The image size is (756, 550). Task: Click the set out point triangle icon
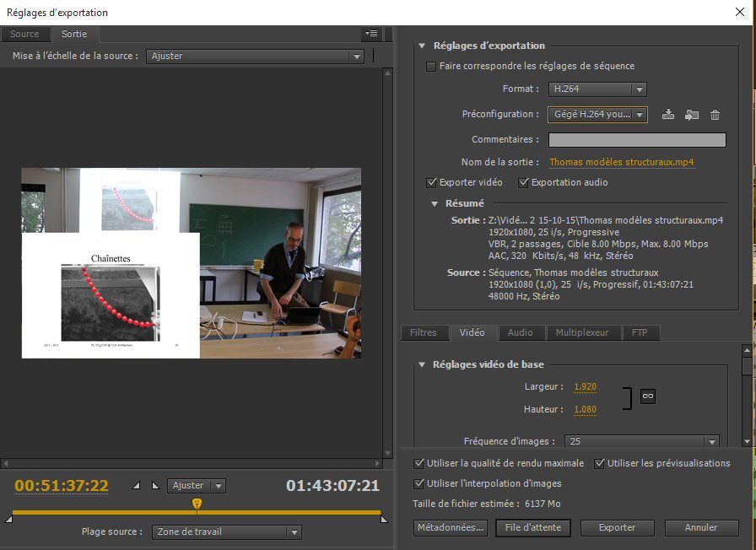[x=154, y=486]
